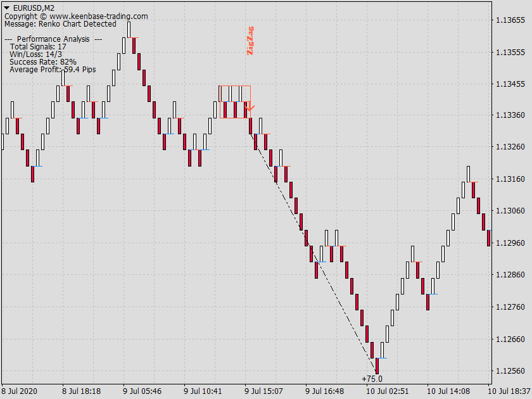Click the orange sell arrow signal

click(248, 108)
